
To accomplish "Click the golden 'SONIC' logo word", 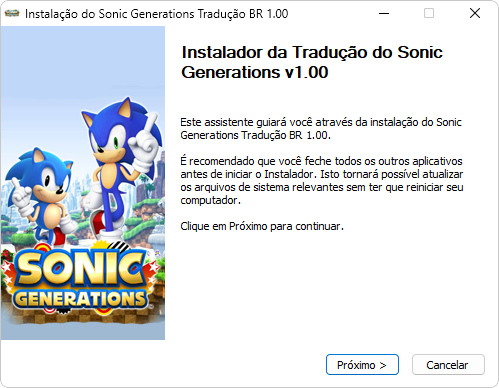I will (x=81, y=268).
